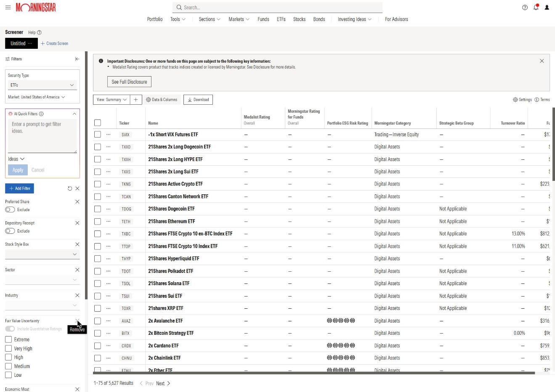The width and height of the screenshot is (555, 392).
Task: Remove the Preferred Share filter
Action: point(77,202)
